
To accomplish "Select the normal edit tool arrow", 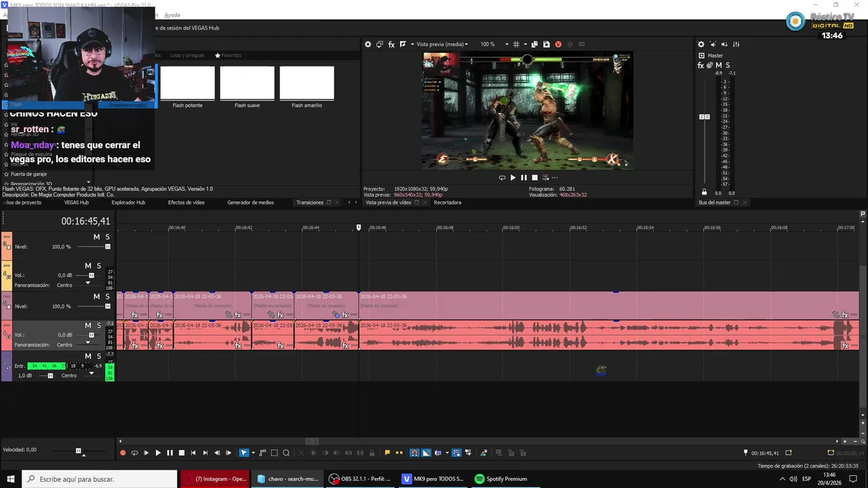I will 243,453.
